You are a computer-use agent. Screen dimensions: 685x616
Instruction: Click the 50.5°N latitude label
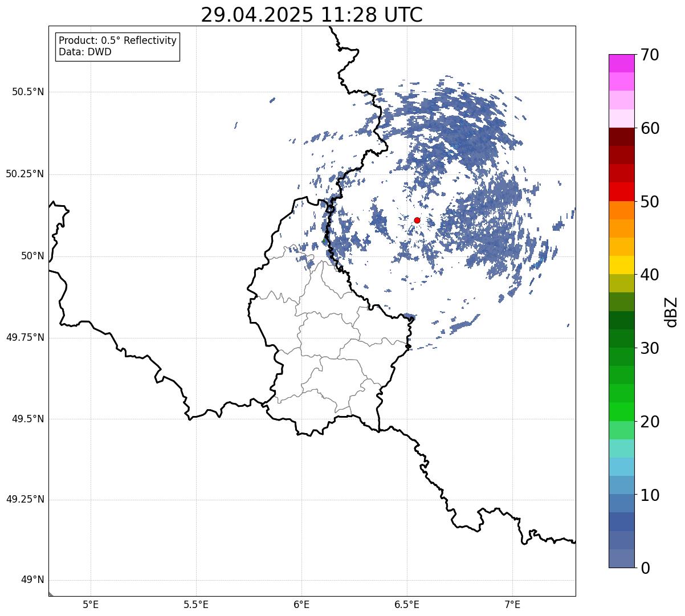(28, 92)
